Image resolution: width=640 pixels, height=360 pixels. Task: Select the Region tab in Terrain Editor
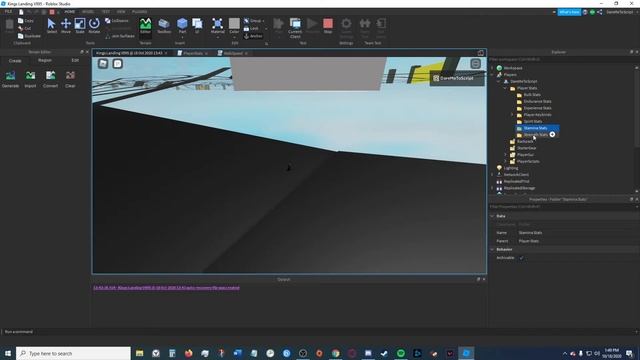[x=45, y=60]
